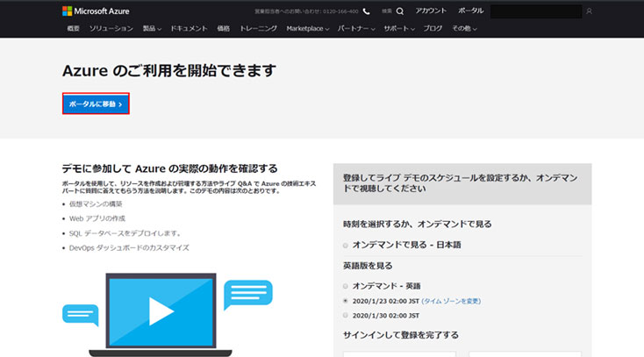644x357 pixels.
Task: Open the トレーニング menu item
Action: (258, 28)
